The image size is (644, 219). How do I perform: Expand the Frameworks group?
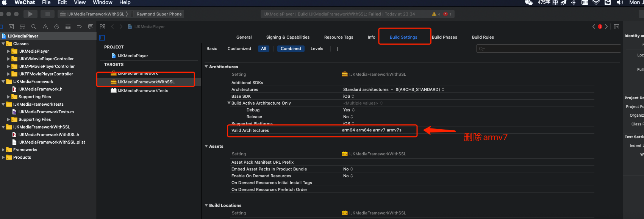tap(3, 150)
